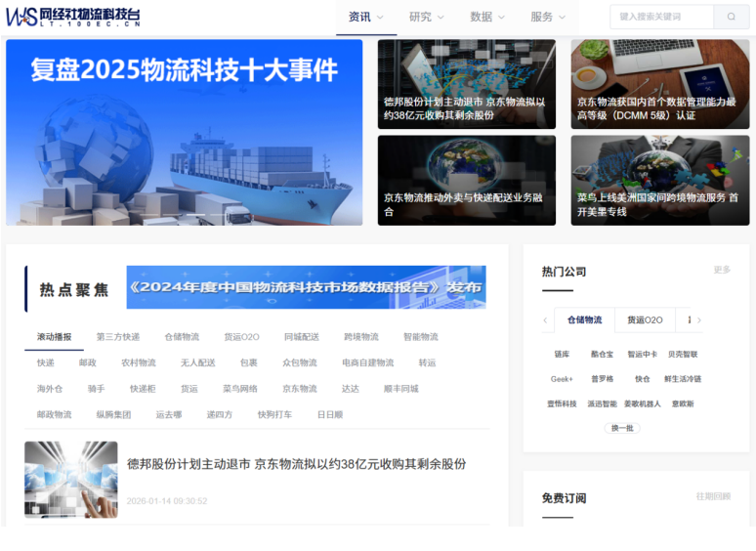Image resolution: width=756 pixels, height=551 pixels.
Task: Expand the 资讯 dropdown menu
Action: 365,17
